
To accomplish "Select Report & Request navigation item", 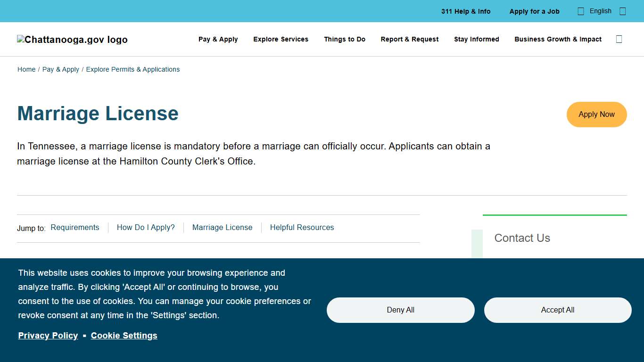I will coord(409,39).
